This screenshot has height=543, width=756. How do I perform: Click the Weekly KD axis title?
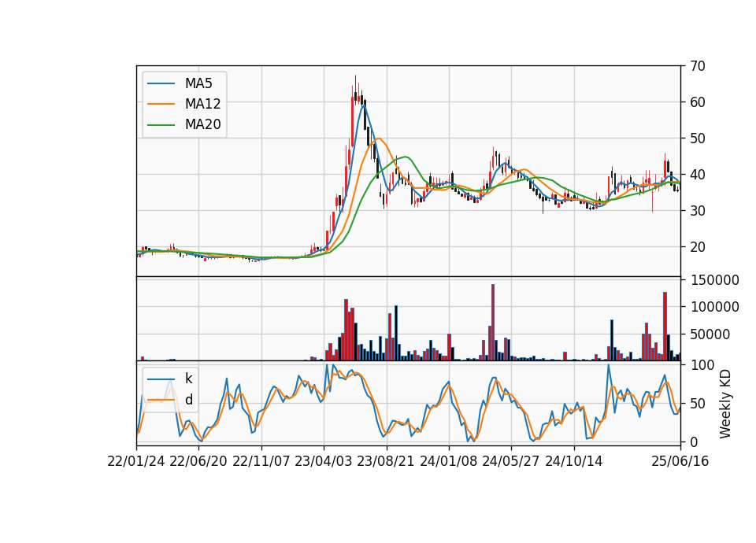[725, 404]
